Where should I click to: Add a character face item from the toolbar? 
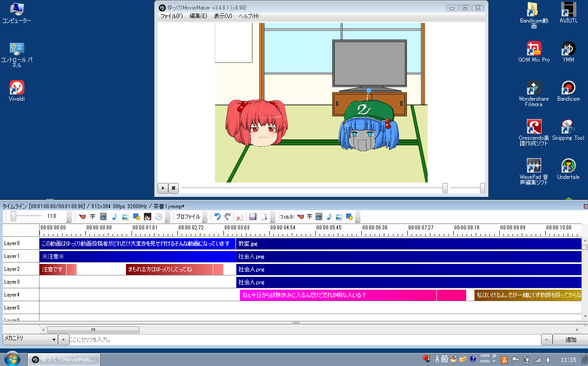click(147, 216)
